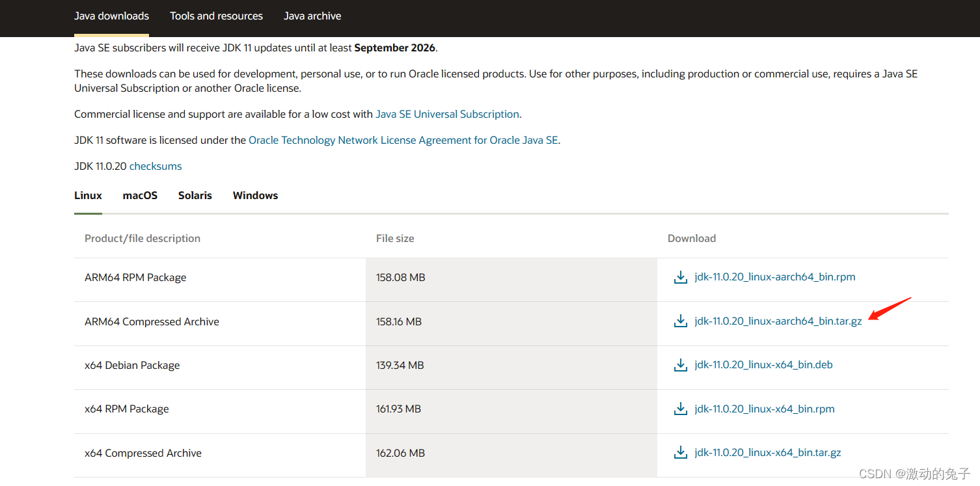Click download icon beside linux-x64_bin.deb
Image resolution: width=980 pixels, height=486 pixels.
(681, 366)
